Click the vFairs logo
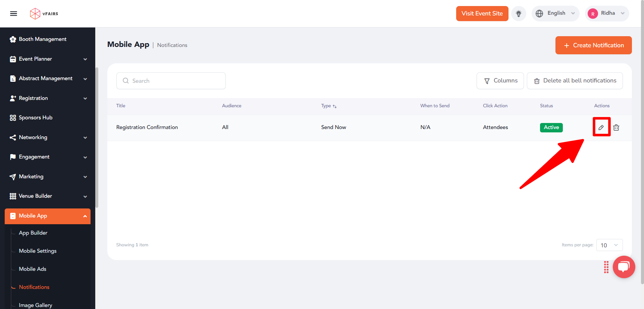The height and width of the screenshot is (309, 644). coord(44,14)
